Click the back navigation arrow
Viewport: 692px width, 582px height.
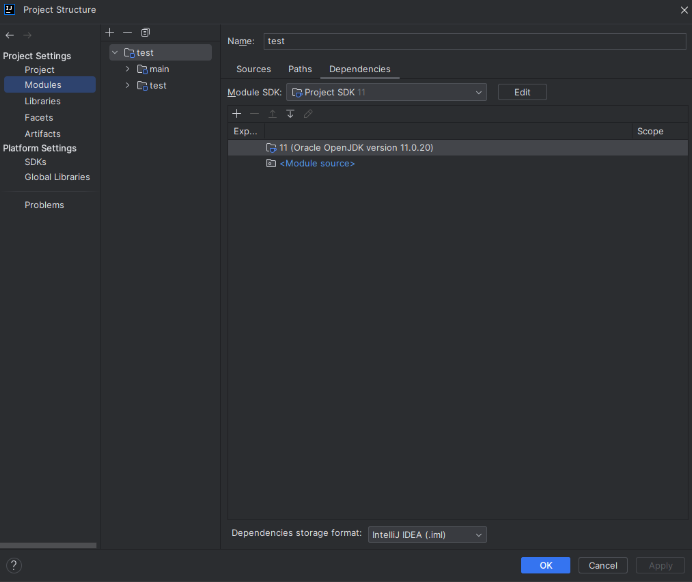(10, 35)
